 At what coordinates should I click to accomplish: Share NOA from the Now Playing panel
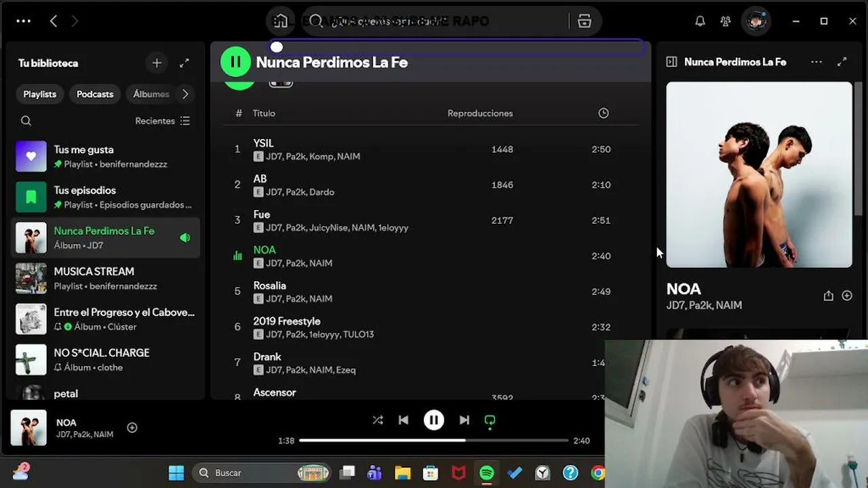click(828, 296)
